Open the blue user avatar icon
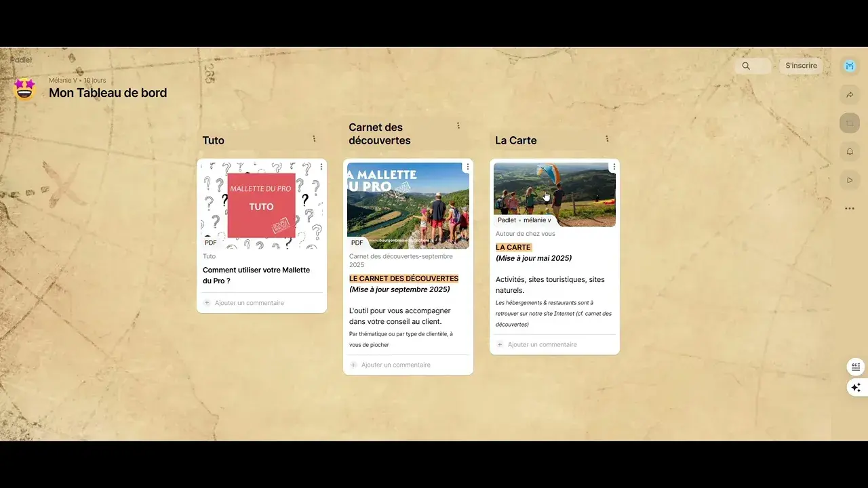This screenshot has width=868, height=488. [x=850, y=66]
